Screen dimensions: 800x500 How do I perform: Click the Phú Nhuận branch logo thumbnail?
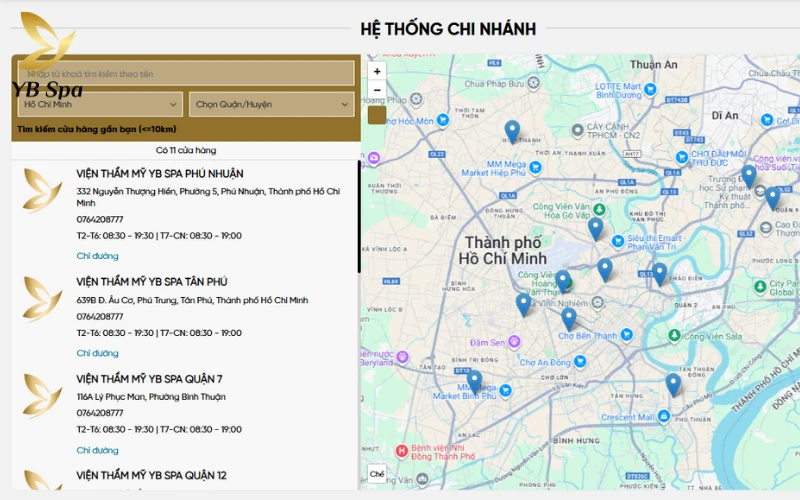[x=43, y=190]
